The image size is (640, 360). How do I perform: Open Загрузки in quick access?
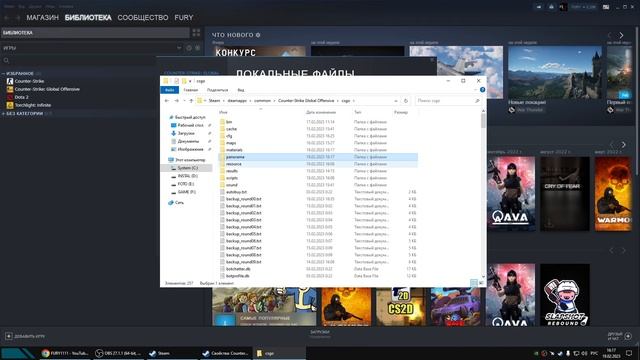tap(186, 133)
